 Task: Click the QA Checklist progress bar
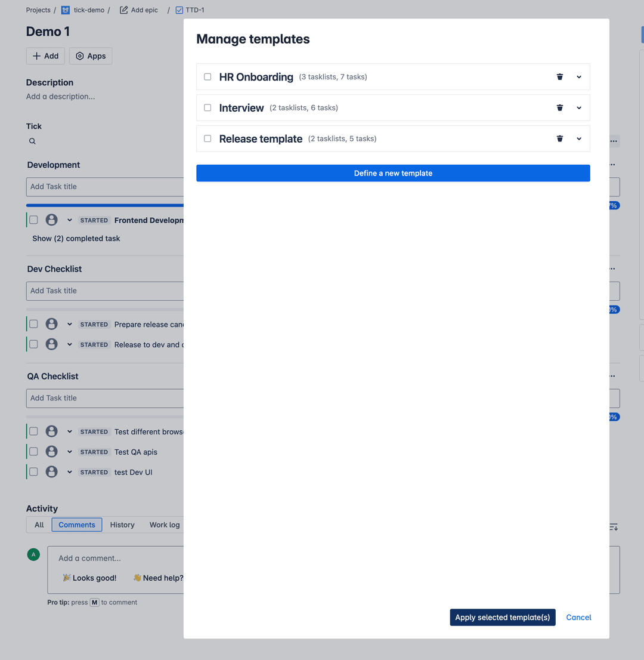(x=105, y=417)
